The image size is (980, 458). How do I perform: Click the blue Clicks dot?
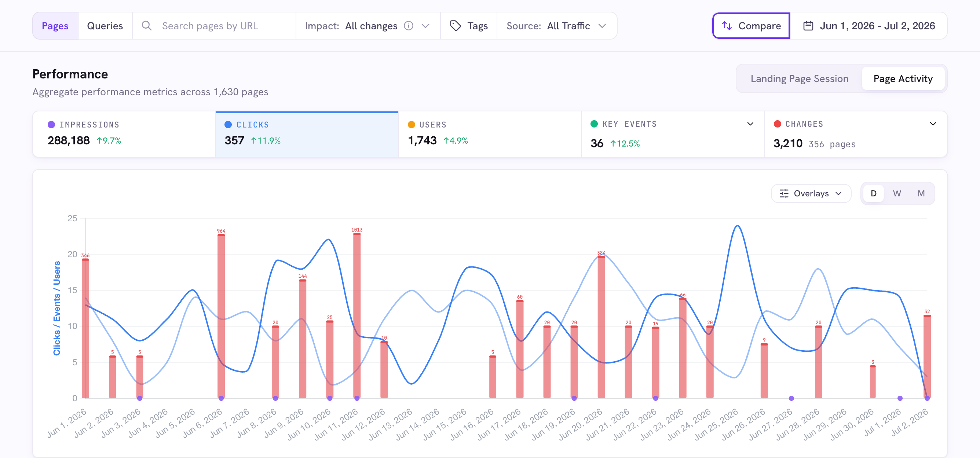pyautogui.click(x=228, y=125)
